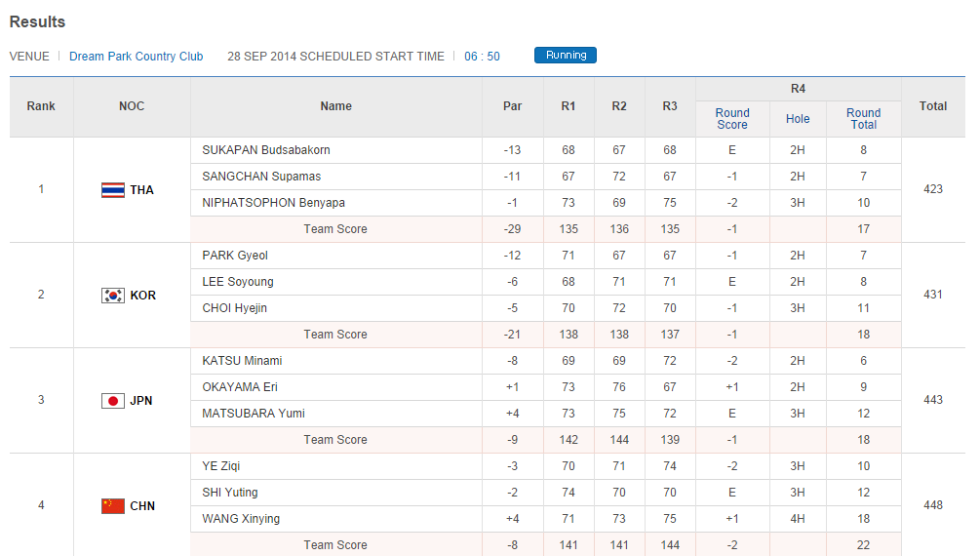This screenshot has width=980, height=556.
Task: Select player WANG Xinying
Action: tap(241, 519)
